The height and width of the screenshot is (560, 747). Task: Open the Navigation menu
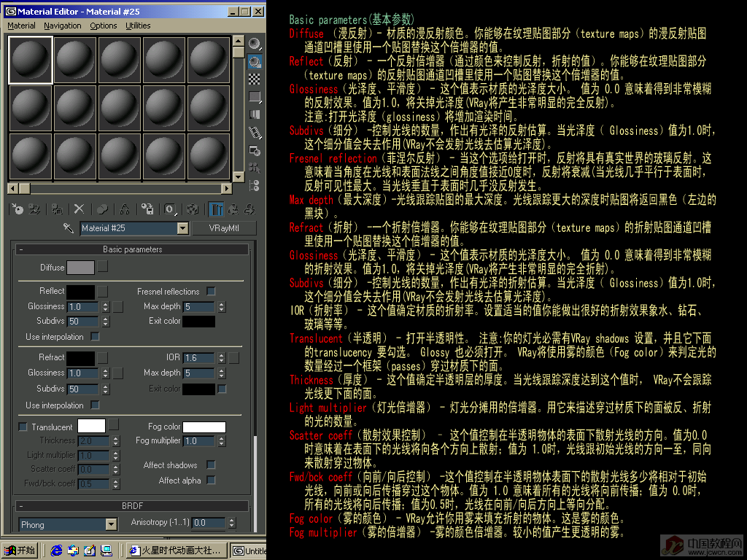click(63, 26)
